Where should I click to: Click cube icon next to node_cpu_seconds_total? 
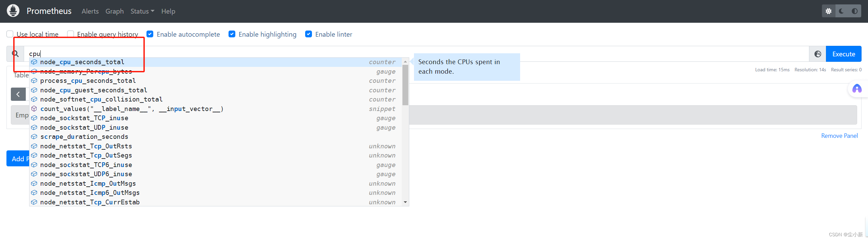[x=34, y=62]
